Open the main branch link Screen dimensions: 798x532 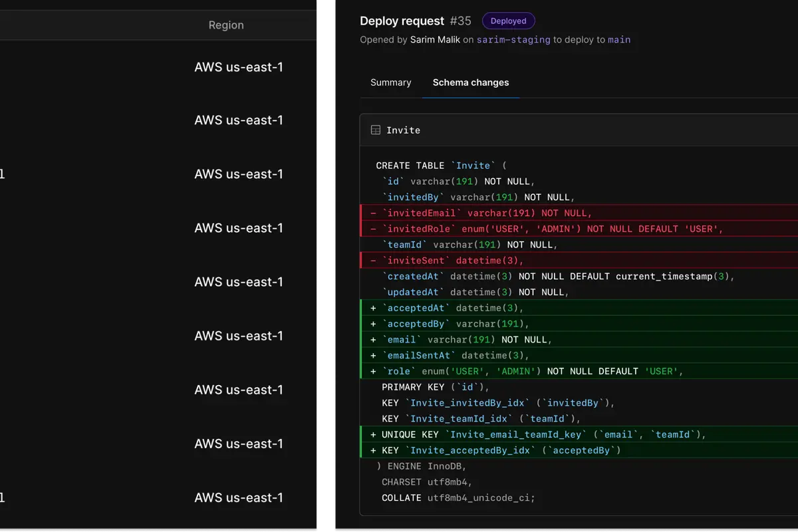(x=619, y=40)
